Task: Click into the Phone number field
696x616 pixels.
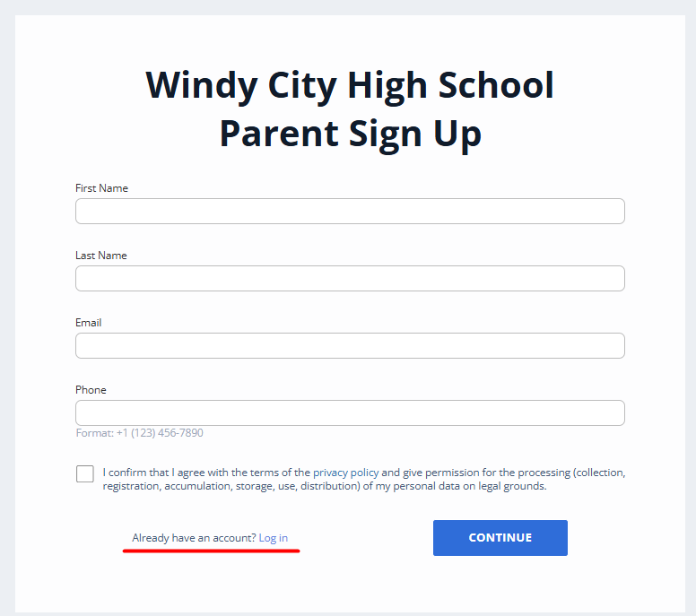Action: pyautogui.click(x=350, y=413)
